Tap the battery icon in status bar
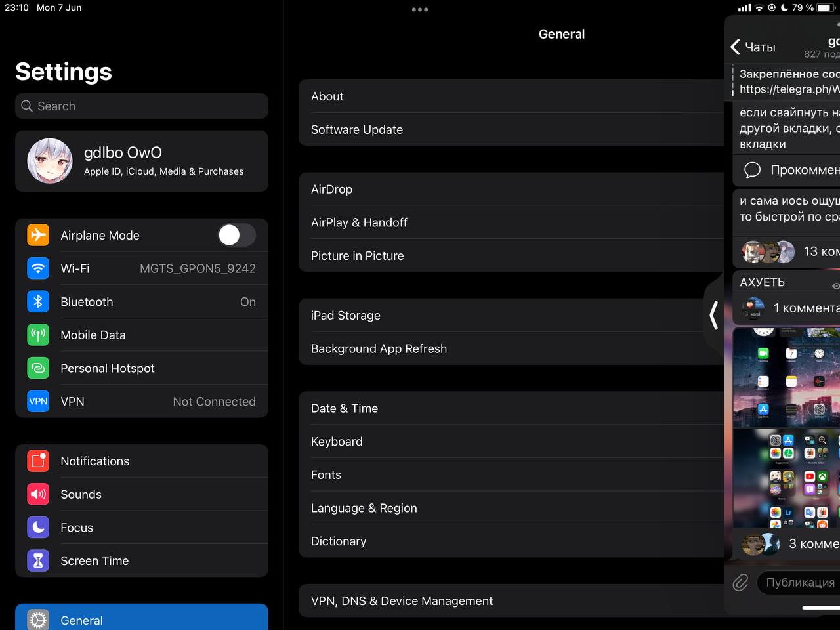840x630 pixels. pyautogui.click(x=825, y=8)
